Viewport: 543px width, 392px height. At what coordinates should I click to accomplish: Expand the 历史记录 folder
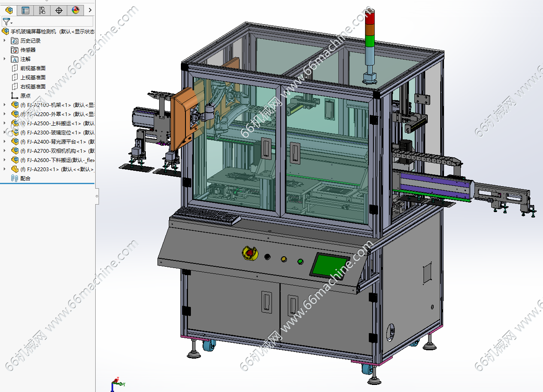[x=5, y=40]
